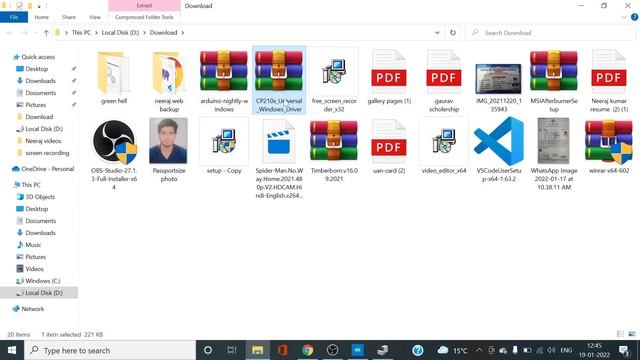Viewport: 640px width, 360px height.
Task: Click Local Disk (D:) in address breadcrumb
Action: click(x=120, y=33)
